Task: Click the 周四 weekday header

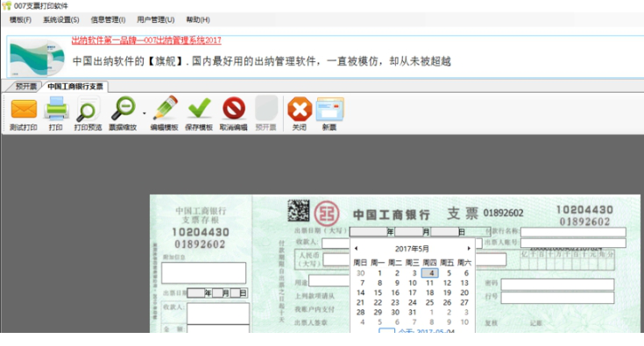Action: (429, 263)
